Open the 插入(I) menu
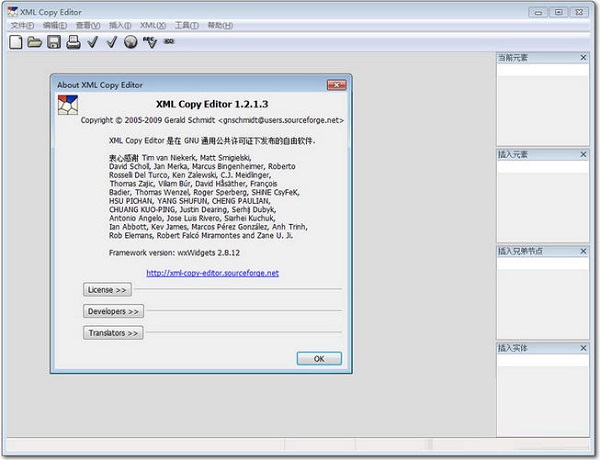This screenshot has height=460, width=600. tap(120, 26)
